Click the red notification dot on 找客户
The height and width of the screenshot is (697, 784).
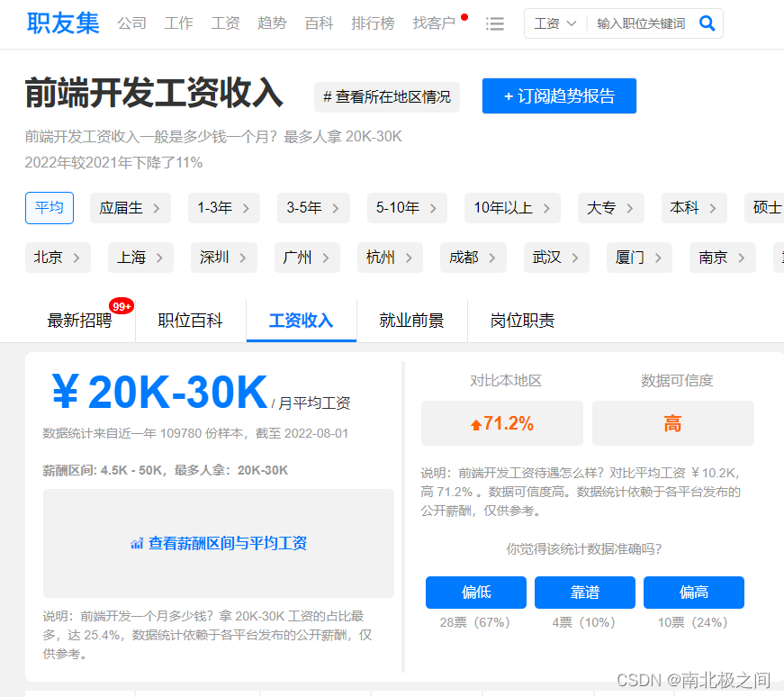[464, 15]
